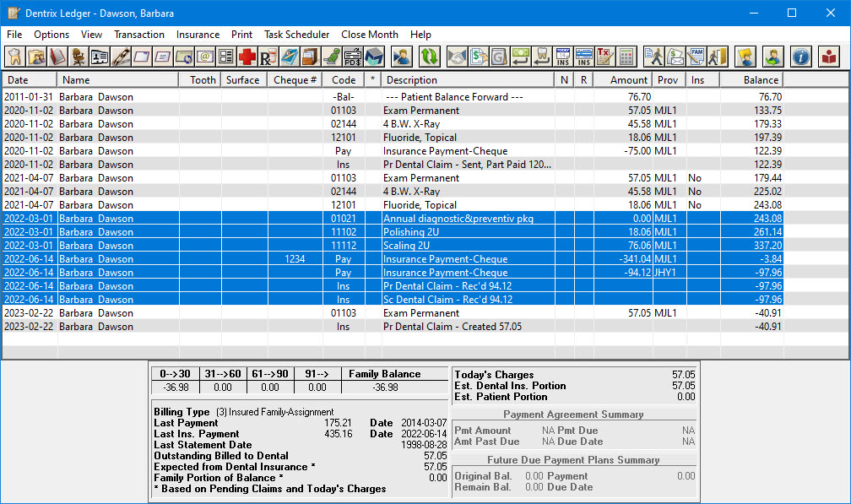The height and width of the screenshot is (504, 851).
Task: Click the Date column header
Action: point(18,80)
